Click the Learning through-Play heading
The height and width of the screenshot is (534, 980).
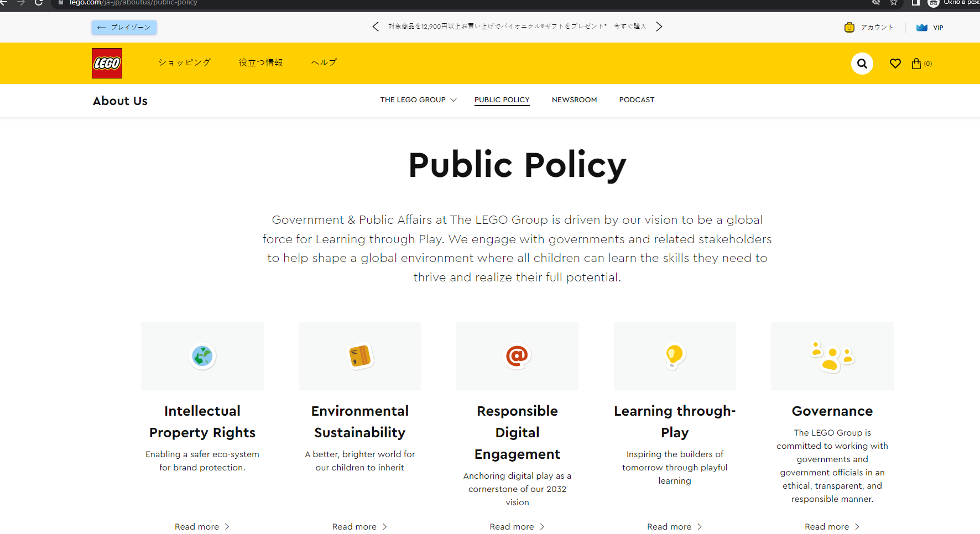point(675,422)
